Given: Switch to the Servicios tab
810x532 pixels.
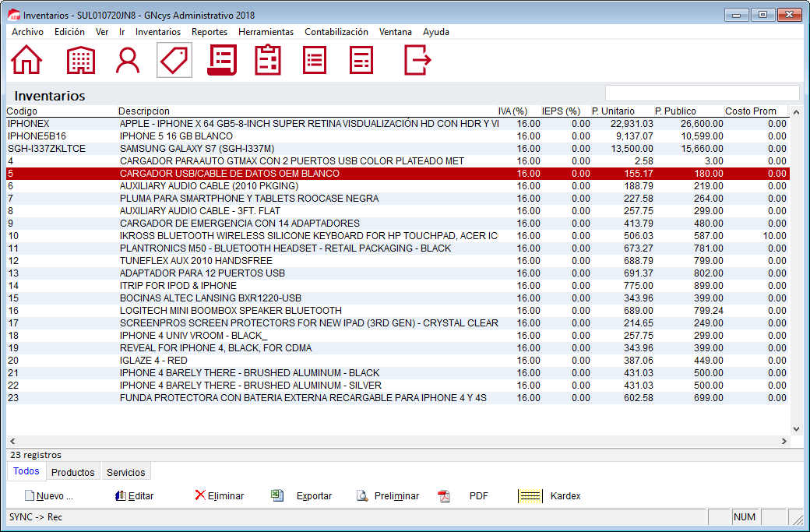Looking at the screenshot, I should (x=125, y=473).
